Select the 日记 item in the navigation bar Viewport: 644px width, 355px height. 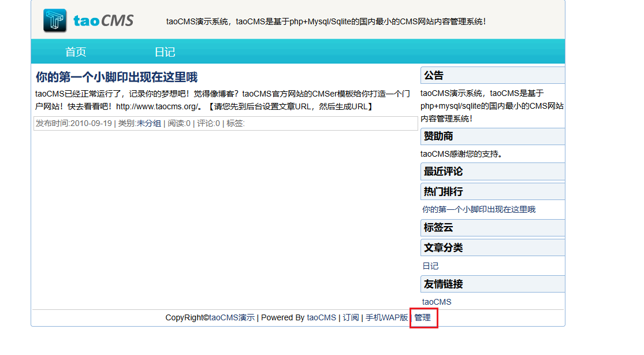[x=165, y=52]
